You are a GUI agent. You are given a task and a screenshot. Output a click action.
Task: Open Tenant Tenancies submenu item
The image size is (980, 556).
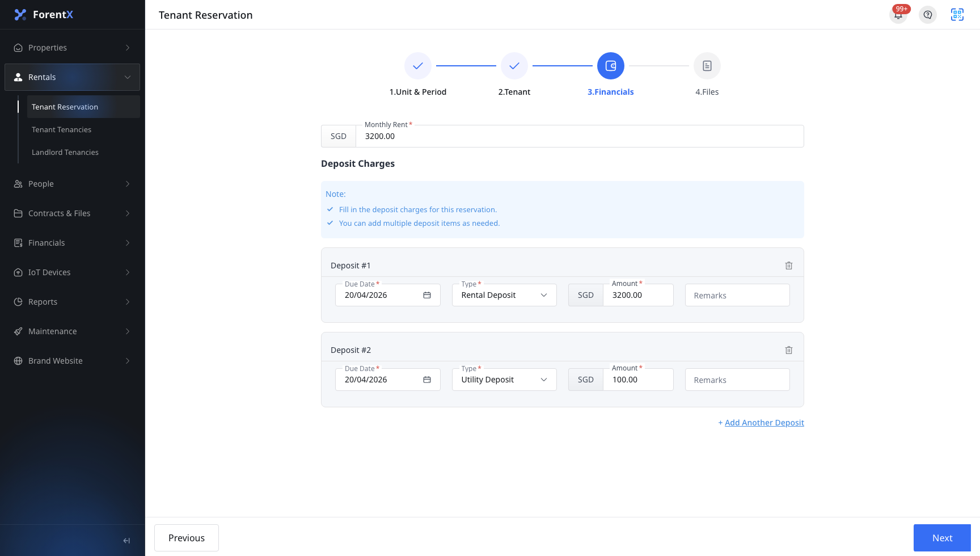point(83,129)
